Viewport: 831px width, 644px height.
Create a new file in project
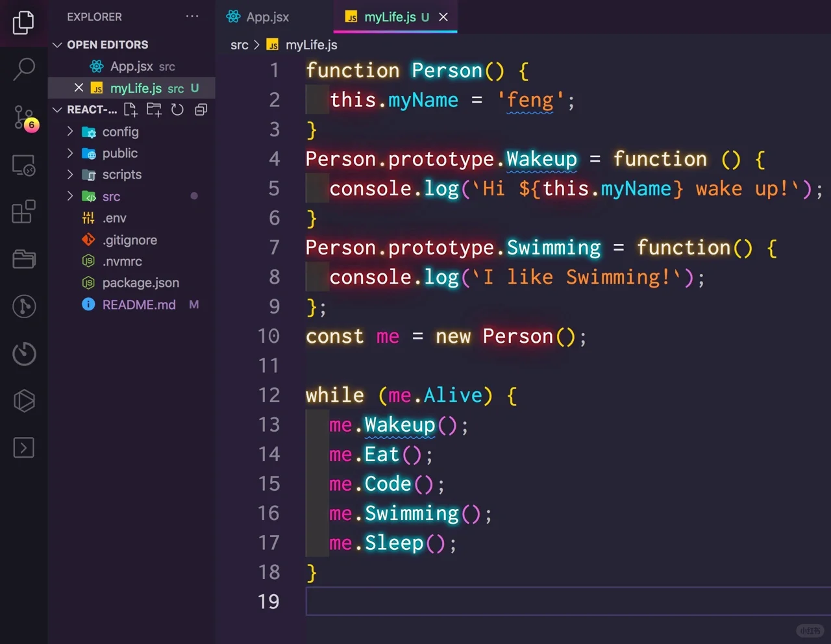tap(130, 109)
